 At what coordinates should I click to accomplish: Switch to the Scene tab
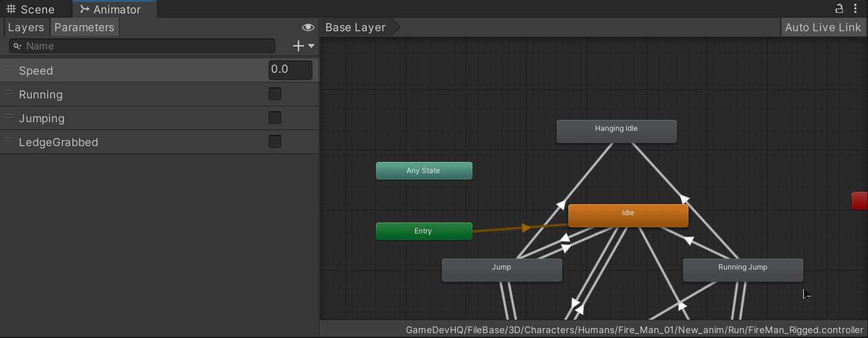(31, 9)
